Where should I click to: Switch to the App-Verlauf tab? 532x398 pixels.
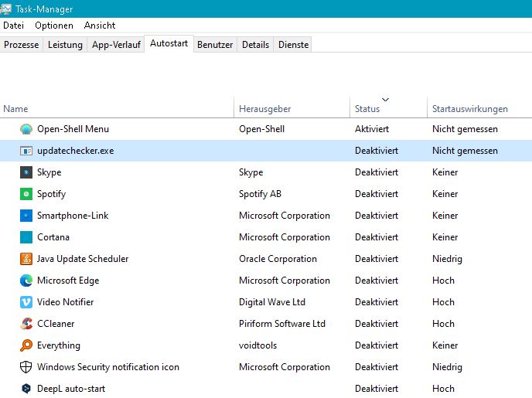pos(116,45)
